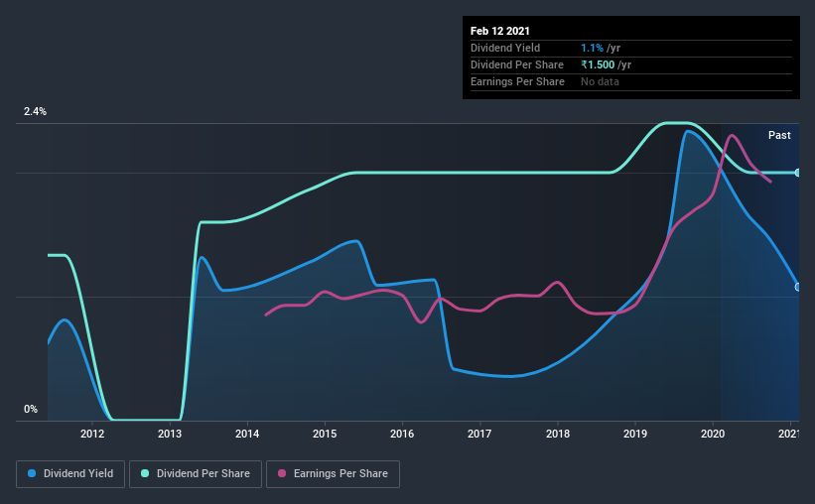
Task: Click the 2016 x-axis label
Action: 402,434
